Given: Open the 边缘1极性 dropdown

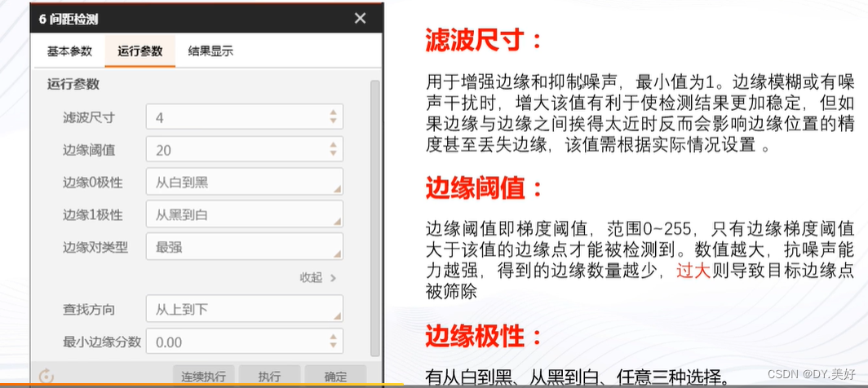Looking at the screenshot, I should (245, 214).
